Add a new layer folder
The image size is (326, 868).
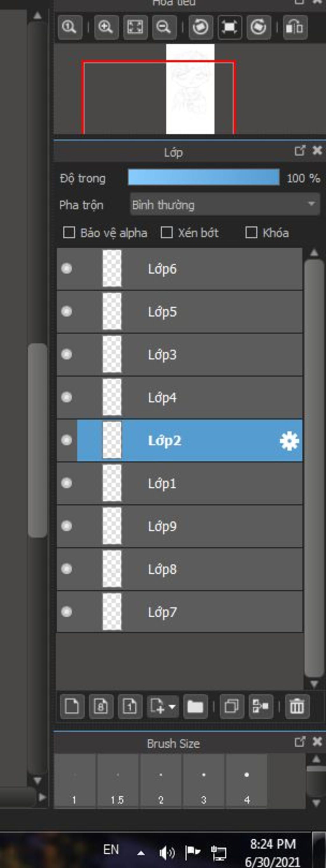point(195,706)
